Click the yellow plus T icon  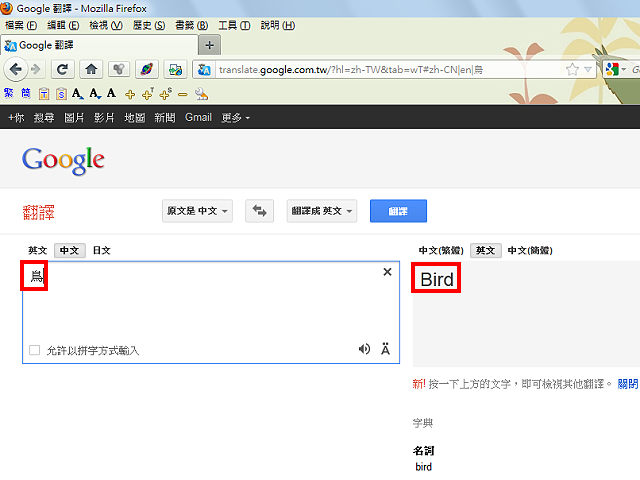pos(148,94)
